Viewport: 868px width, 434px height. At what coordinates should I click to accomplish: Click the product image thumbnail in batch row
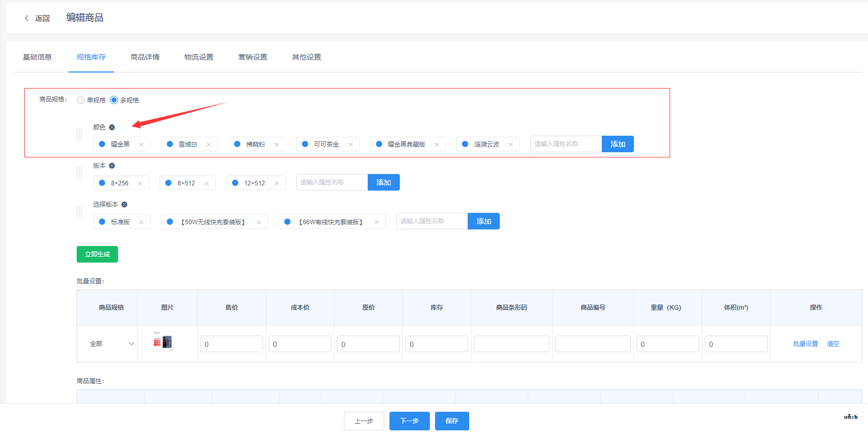pos(164,341)
